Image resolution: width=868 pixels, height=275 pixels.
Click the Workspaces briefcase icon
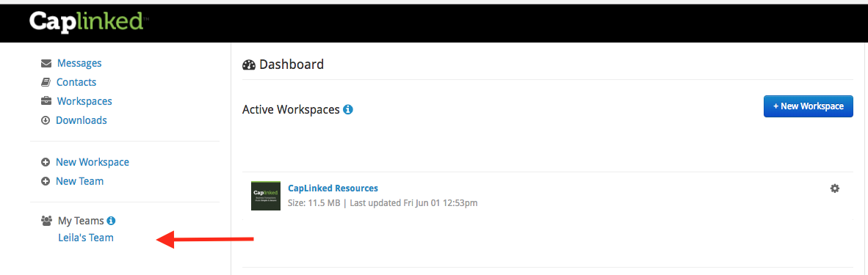[x=46, y=102]
